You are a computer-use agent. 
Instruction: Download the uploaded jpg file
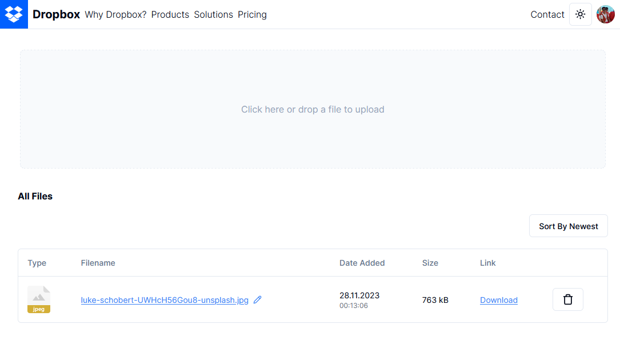(498, 300)
